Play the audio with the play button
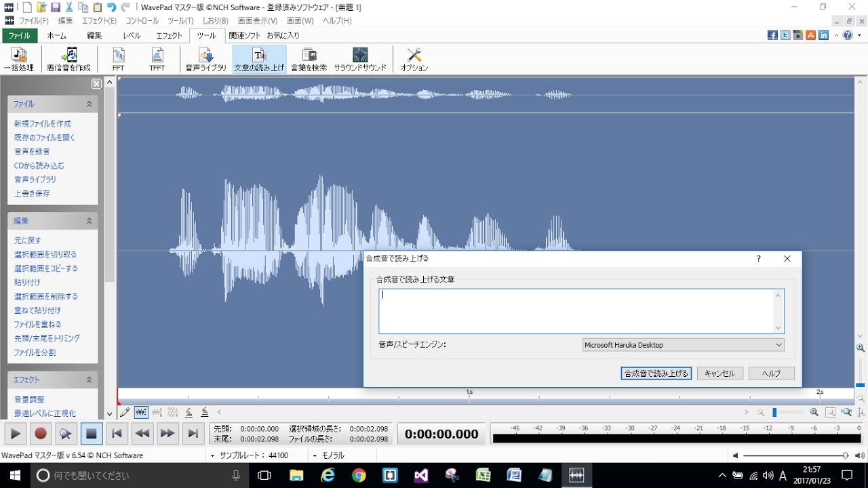 pyautogui.click(x=16, y=434)
